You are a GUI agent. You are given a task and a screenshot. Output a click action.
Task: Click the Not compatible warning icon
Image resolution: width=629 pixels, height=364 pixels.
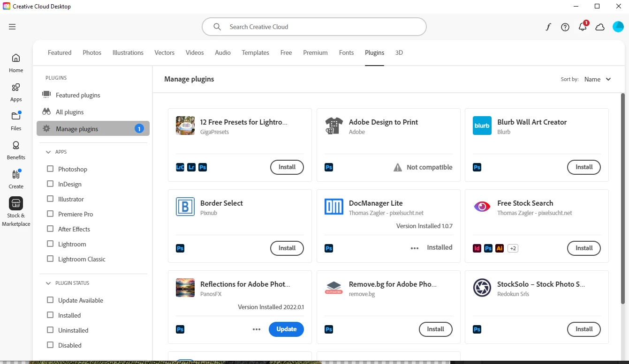[x=398, y=167]
